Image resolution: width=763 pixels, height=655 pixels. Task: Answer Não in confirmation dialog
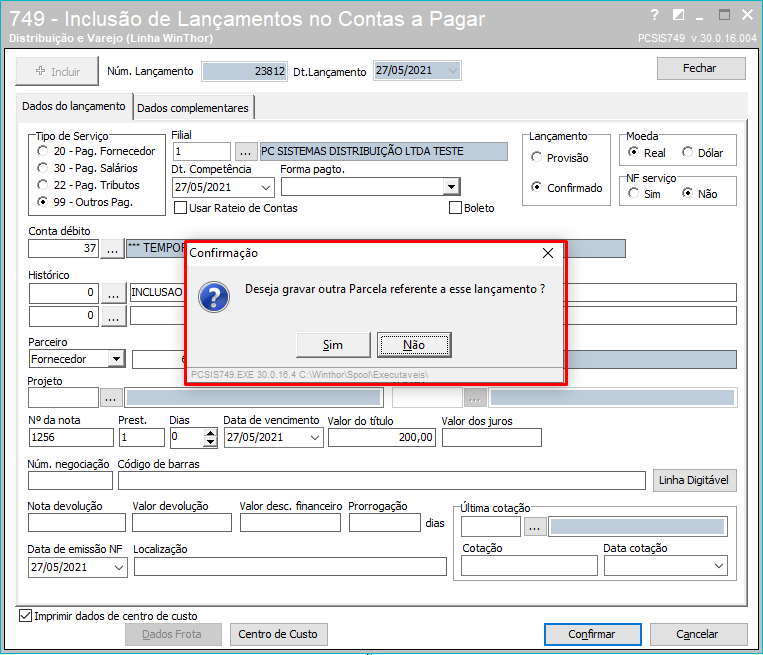click(414, 345)
